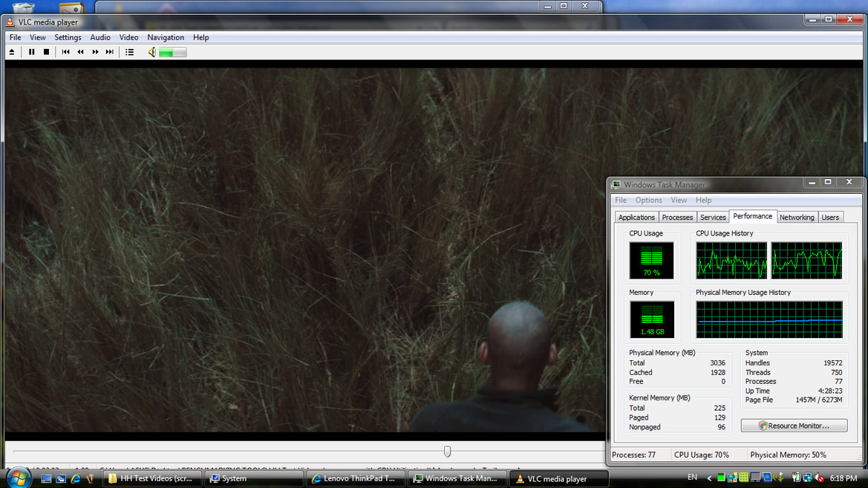The height and width of the screenshot is (488, 868).
Task: Click Physical Memory Cached value 1928
Action: (717, 372)
